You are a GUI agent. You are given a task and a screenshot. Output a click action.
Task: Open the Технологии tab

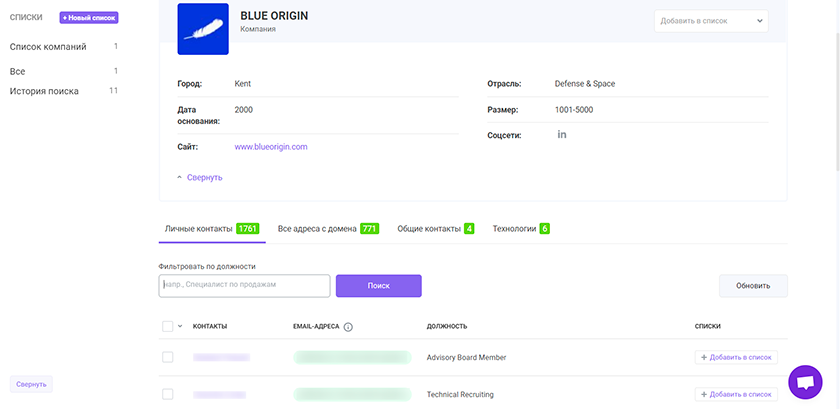point(521,229)
